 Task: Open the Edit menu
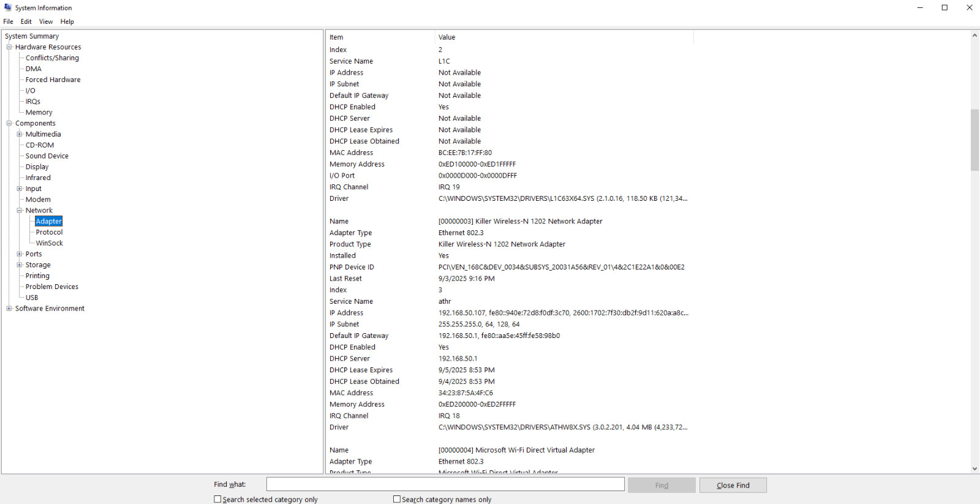(26, 21)
